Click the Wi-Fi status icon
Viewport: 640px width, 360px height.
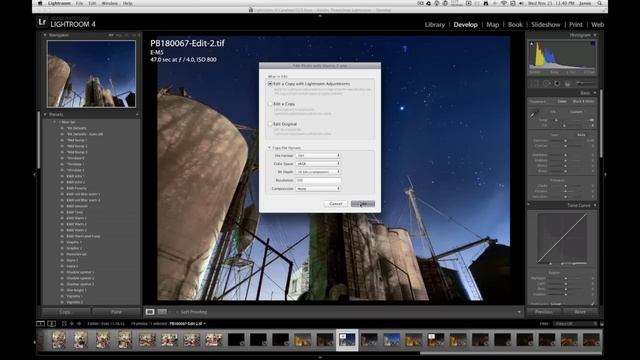[504, 3]
